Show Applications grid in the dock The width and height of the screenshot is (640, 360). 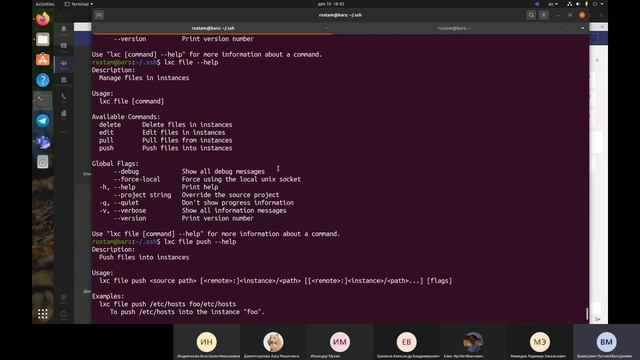(x=42, y=313)
